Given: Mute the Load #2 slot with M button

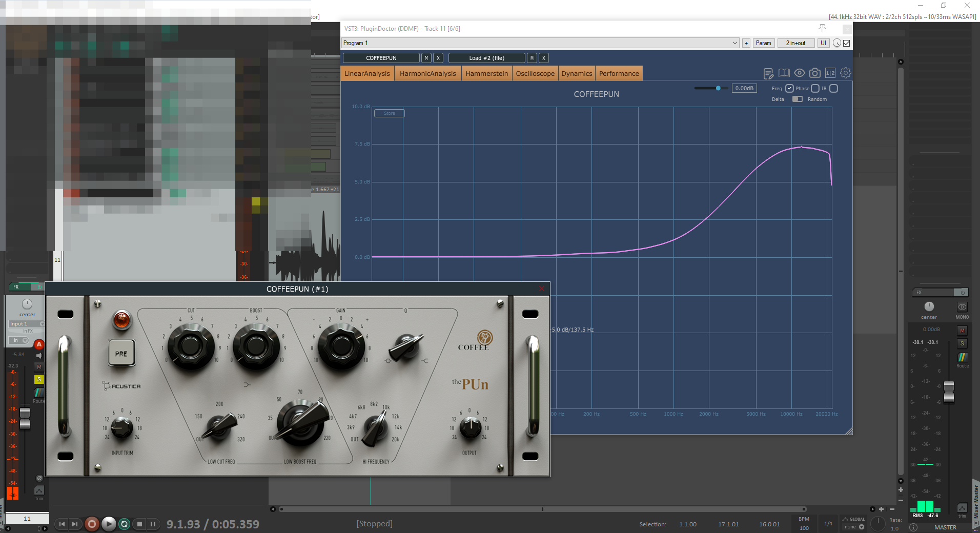Looking at the screenshot, I should coord(532,58).
